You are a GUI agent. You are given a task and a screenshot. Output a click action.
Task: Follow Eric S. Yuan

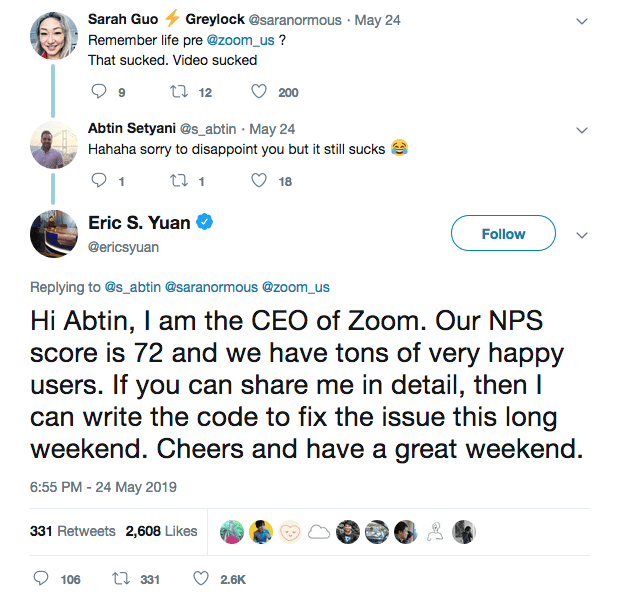tap(503, 234)
